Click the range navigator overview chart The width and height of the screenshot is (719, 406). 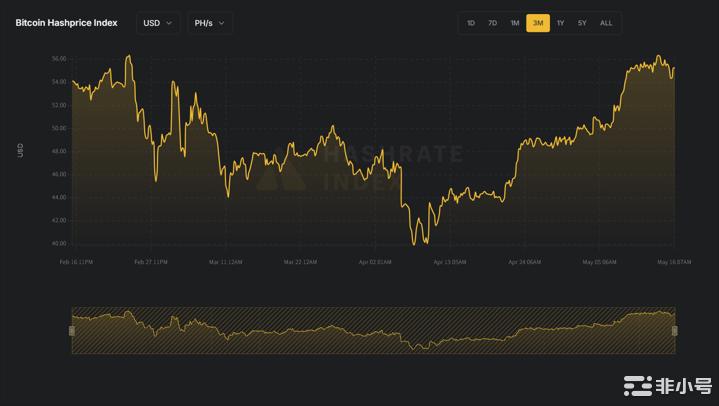coord(373,331)
